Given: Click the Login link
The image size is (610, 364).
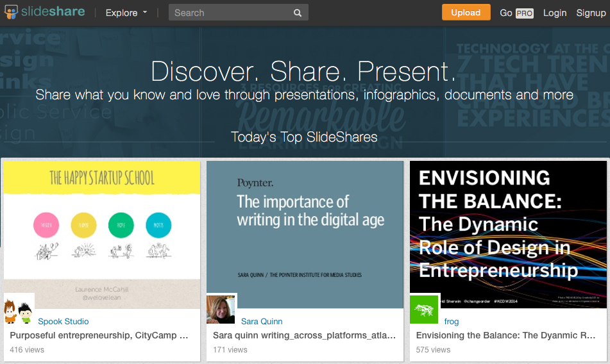Looking at the screenshot, I should pyautogui.click(x=555, y=13).
